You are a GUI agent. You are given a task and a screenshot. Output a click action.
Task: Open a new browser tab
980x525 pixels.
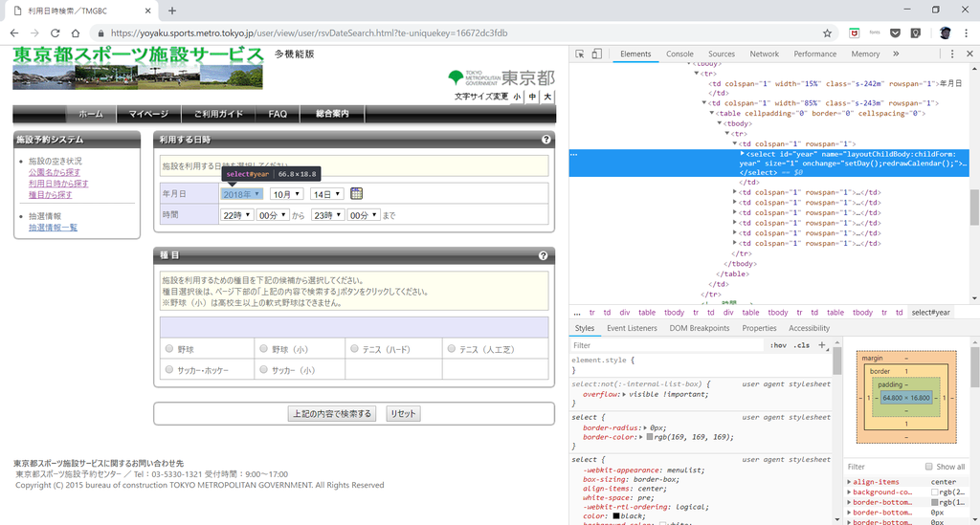point(172,11)
